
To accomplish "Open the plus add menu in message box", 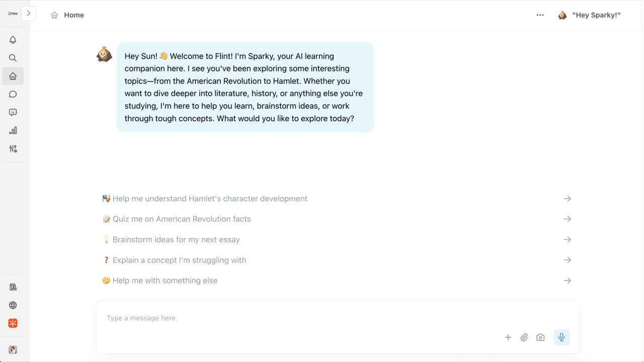I will 508,337.
